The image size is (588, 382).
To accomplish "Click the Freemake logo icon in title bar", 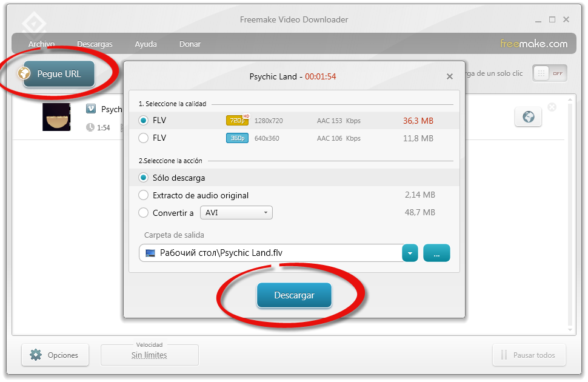I will coord(34,24).
